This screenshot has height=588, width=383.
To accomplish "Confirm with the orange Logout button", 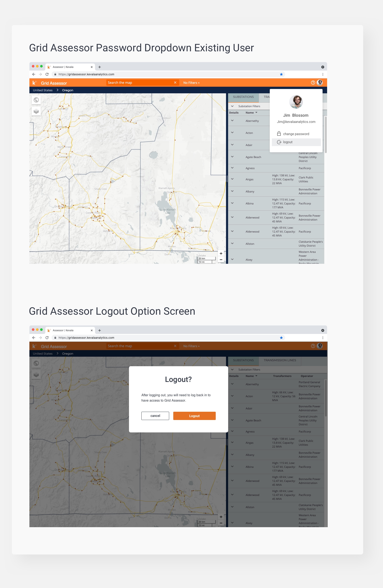I will click(194, 416).
